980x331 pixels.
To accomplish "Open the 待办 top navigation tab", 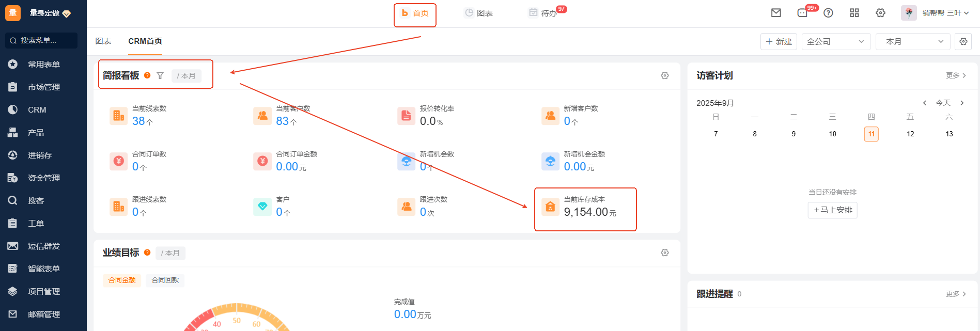I will coord(542,13).
